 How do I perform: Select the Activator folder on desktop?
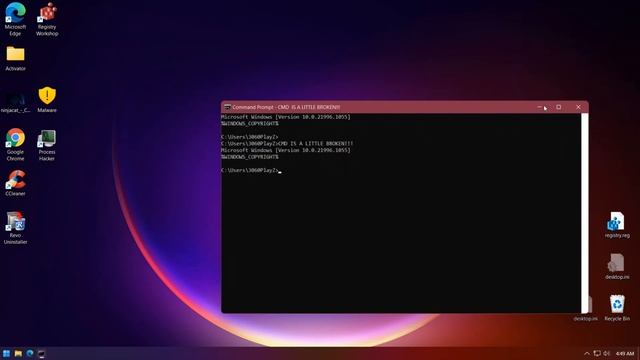point(16,58)
